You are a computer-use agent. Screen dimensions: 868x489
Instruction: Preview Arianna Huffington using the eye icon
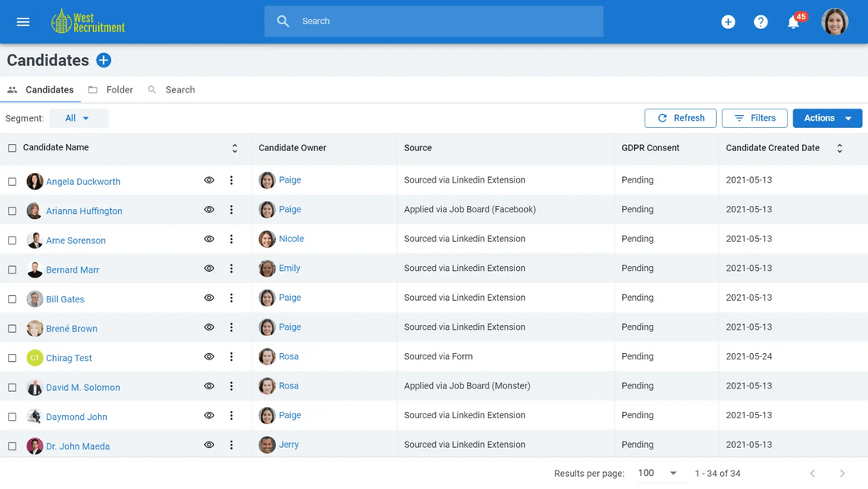[209, 210]
